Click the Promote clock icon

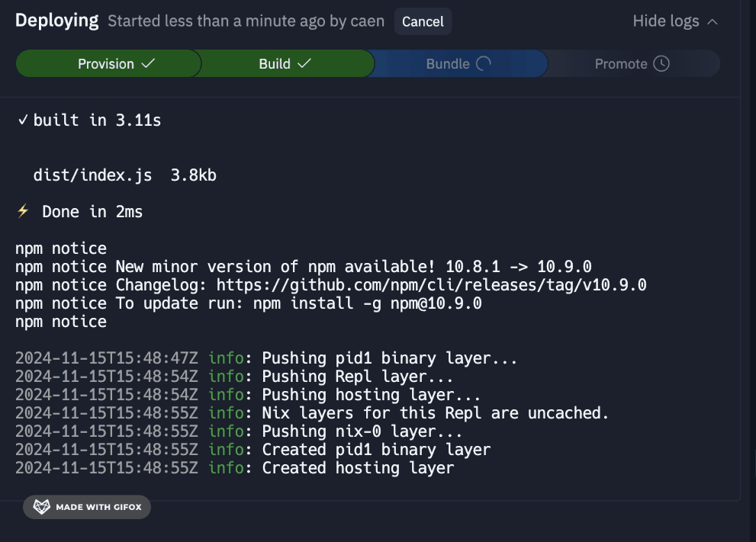pyautogui.click(x=661, y=64)
